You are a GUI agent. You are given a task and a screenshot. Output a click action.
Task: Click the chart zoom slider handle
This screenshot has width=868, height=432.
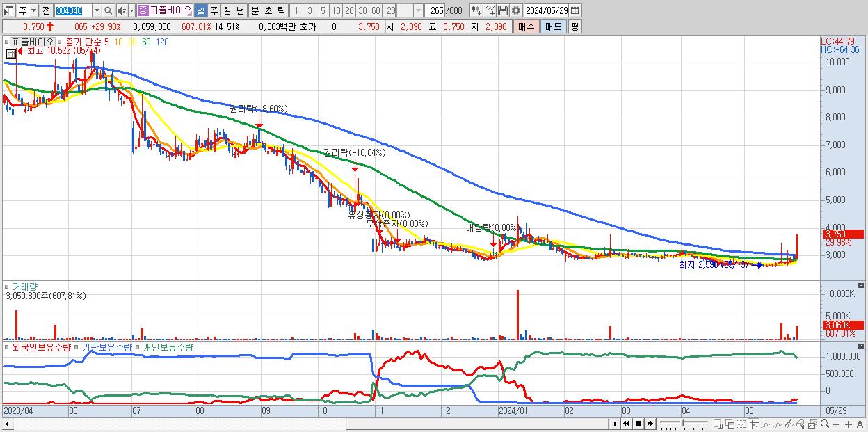click(x=682, y=423)
